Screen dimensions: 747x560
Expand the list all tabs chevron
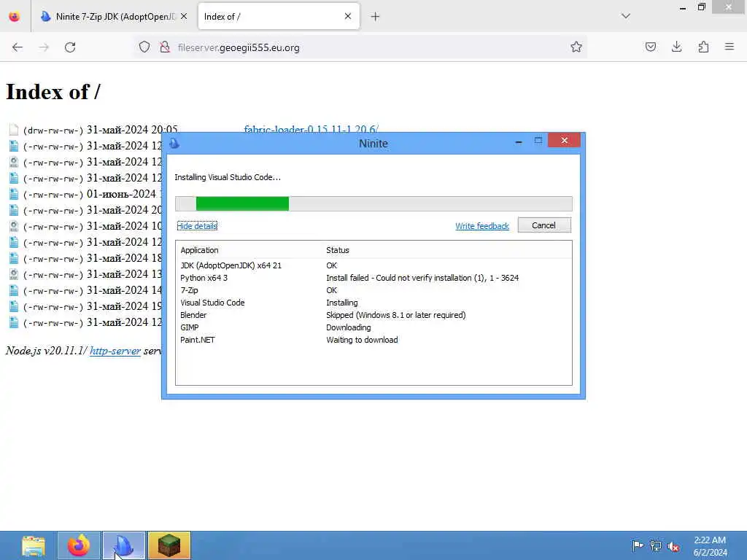coord(625,16)
